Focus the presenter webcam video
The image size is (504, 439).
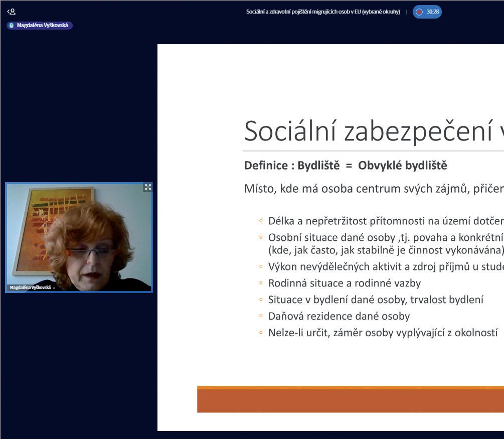pos(79,238)
